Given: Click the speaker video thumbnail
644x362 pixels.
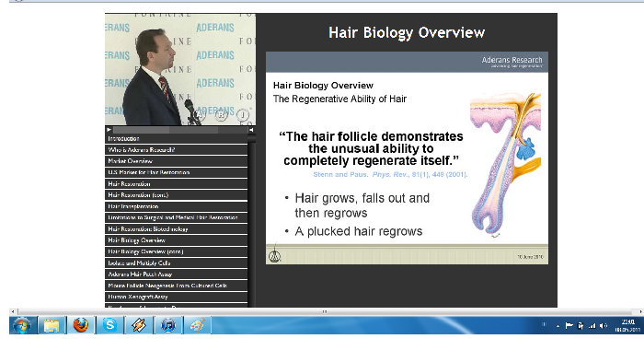Looking at the screenshot, I should click(180, 69).
